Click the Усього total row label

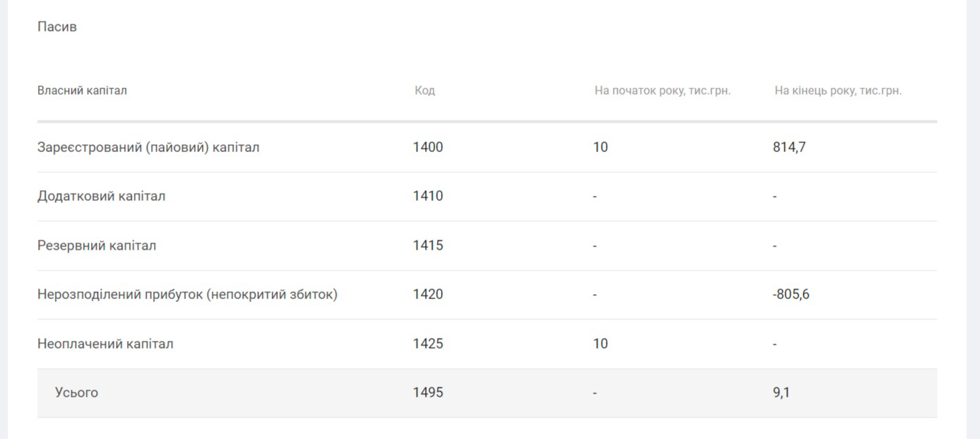click(76, 393)
